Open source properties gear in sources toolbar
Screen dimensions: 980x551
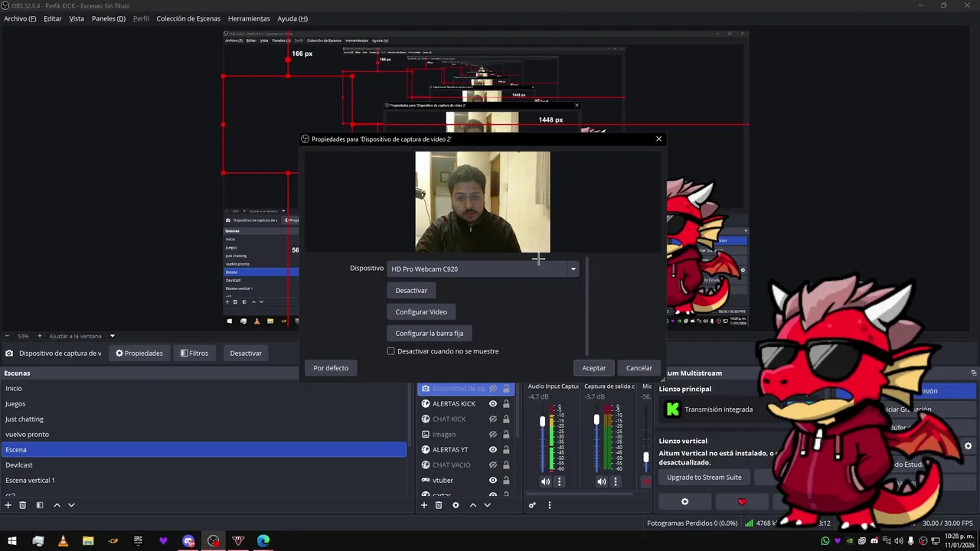click(456, 505)
